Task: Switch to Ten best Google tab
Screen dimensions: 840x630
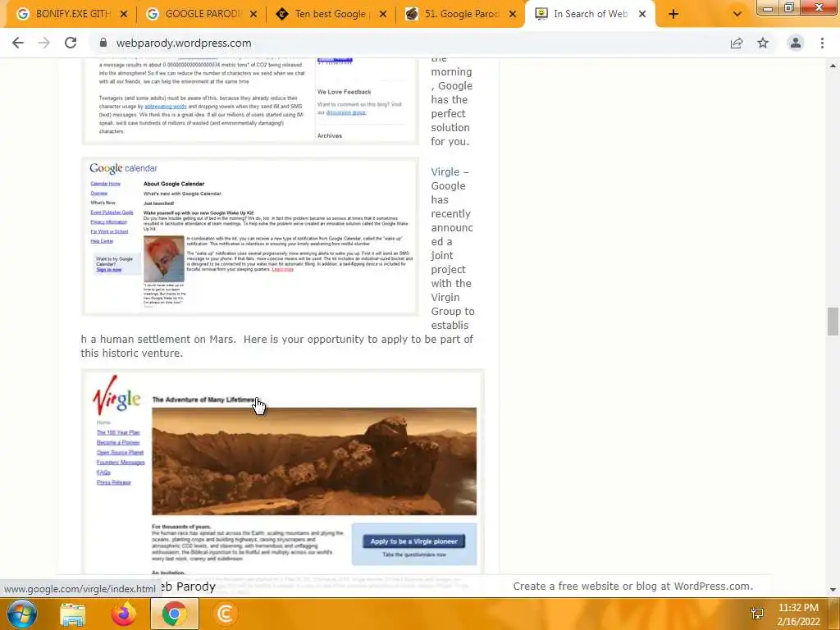Action: [x=331, y=14]
